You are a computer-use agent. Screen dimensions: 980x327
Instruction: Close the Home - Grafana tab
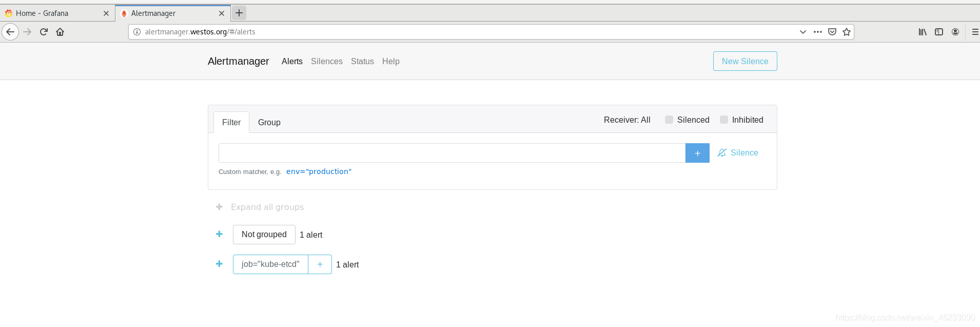[106, 13]
